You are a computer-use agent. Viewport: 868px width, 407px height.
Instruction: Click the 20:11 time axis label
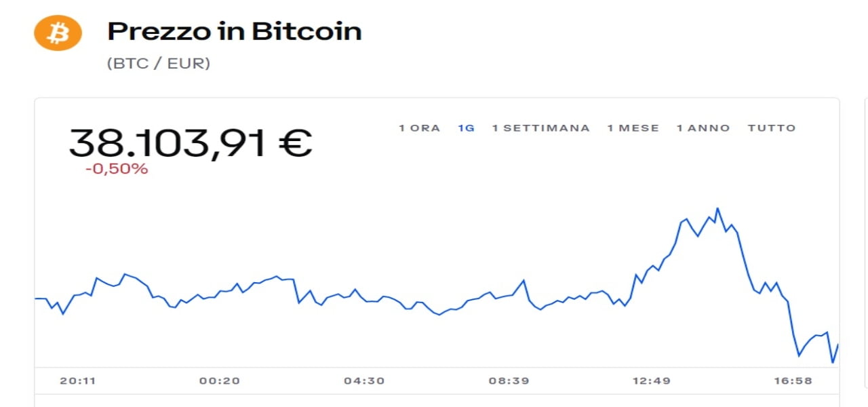tap(78, 381)
